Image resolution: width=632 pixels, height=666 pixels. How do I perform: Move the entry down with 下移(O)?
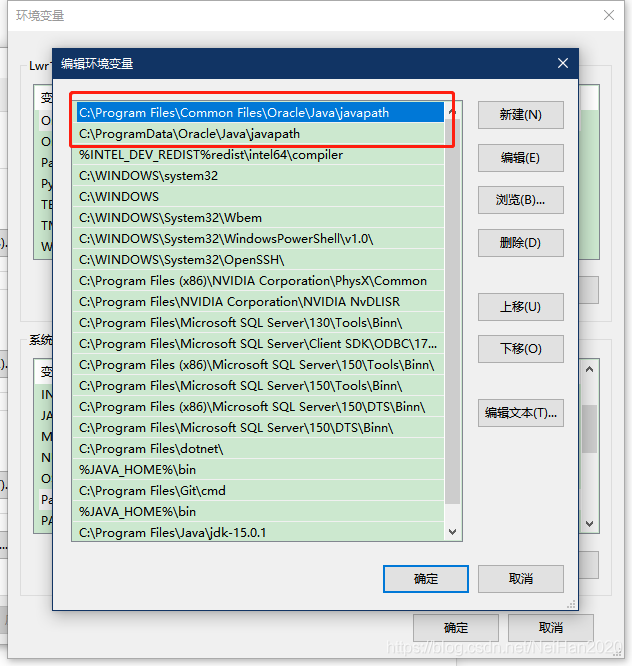coord(521,349)
